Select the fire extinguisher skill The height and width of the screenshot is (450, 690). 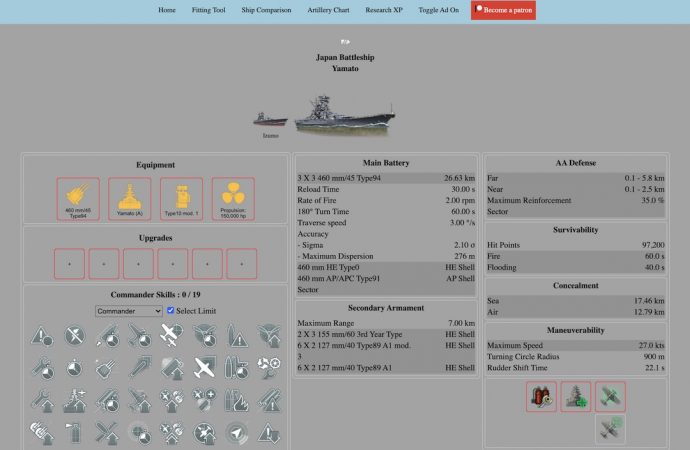pos(75,433)
